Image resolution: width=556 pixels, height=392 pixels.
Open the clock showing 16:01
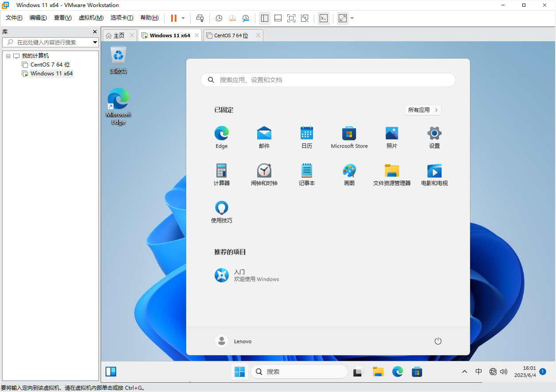[526, 372]
